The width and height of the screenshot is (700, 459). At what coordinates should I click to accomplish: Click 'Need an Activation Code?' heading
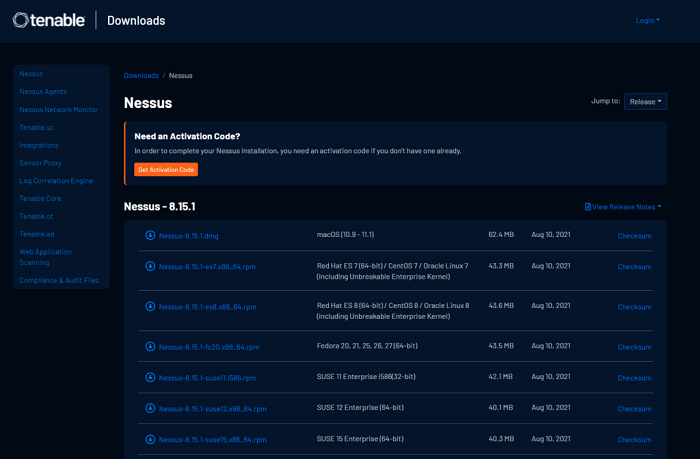click(x=187, y=136)
